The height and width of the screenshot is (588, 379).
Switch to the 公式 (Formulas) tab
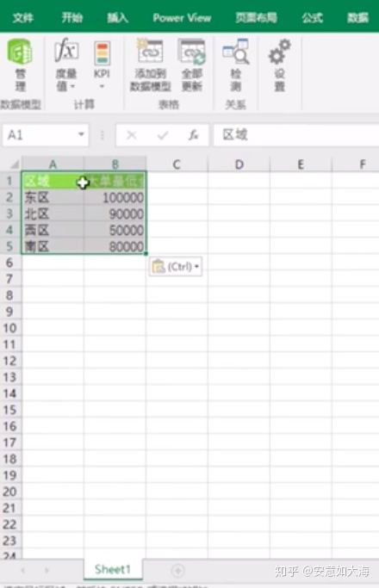312,17
